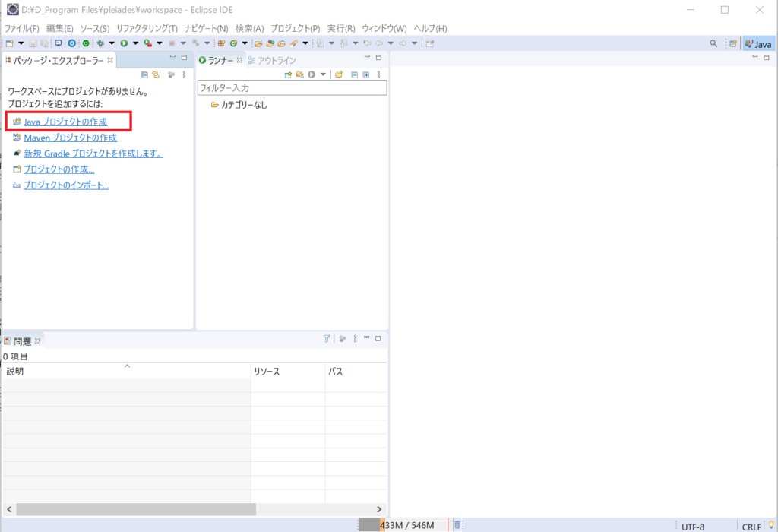778x532 pixels.
Task: Open the 編集(E) menu
Action: (59, 28)
